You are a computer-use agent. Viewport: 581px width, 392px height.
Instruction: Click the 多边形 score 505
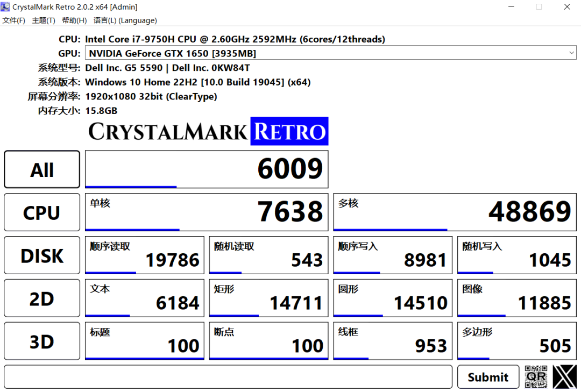517,341
